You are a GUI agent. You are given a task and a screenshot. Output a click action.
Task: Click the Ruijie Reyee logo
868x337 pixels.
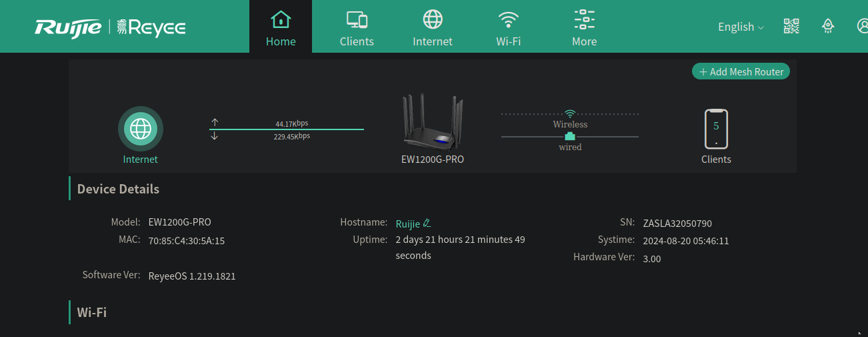point(110,27)
